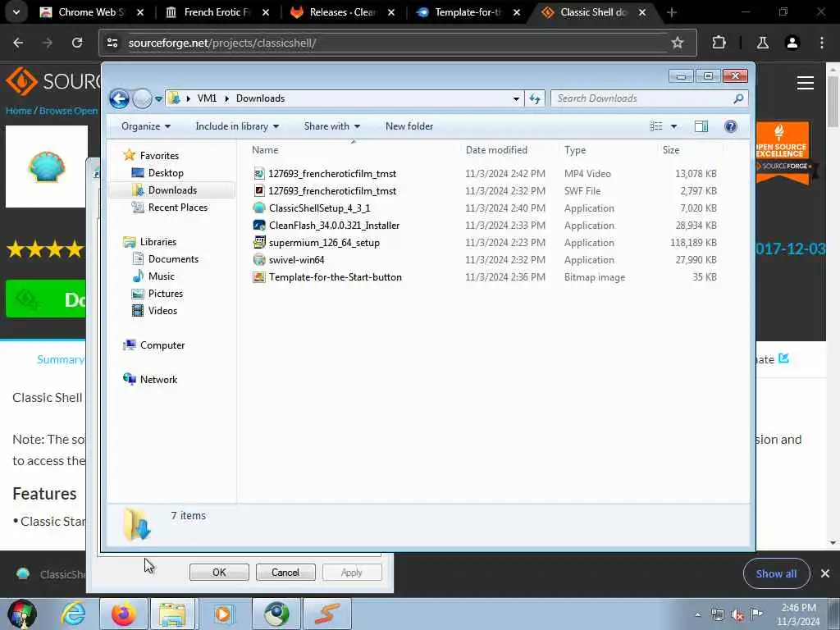Open Internet Explorer from the taskbar
Viewport: 840px width, 630px height.
pyautogui.click(x=73, y=614)
